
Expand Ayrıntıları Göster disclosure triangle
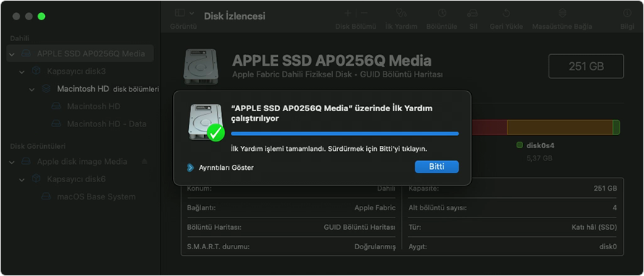pyautogui.click(x=190, y=168)
